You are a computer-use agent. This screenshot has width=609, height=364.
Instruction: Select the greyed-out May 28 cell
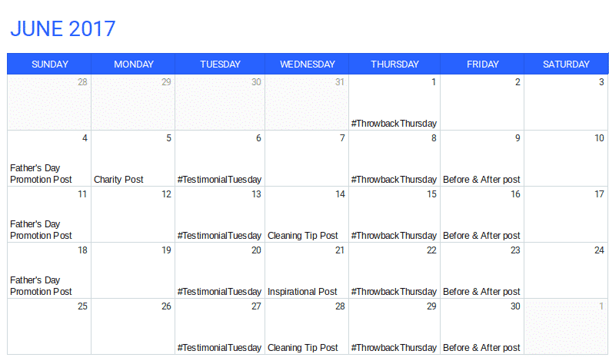coord(49,102)
